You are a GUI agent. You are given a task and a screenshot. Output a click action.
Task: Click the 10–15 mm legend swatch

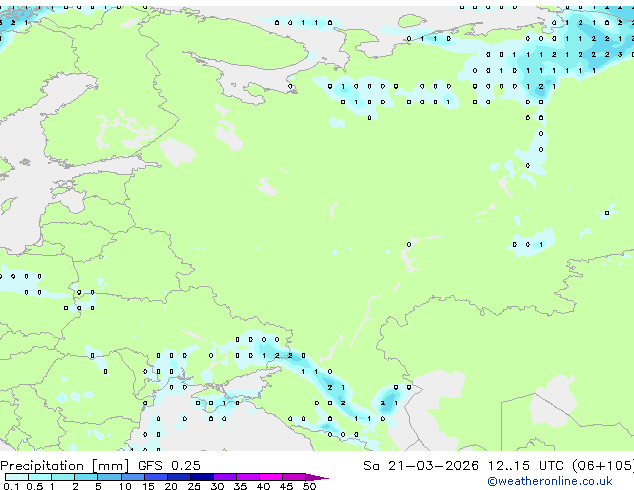click(x=133, y=477)
